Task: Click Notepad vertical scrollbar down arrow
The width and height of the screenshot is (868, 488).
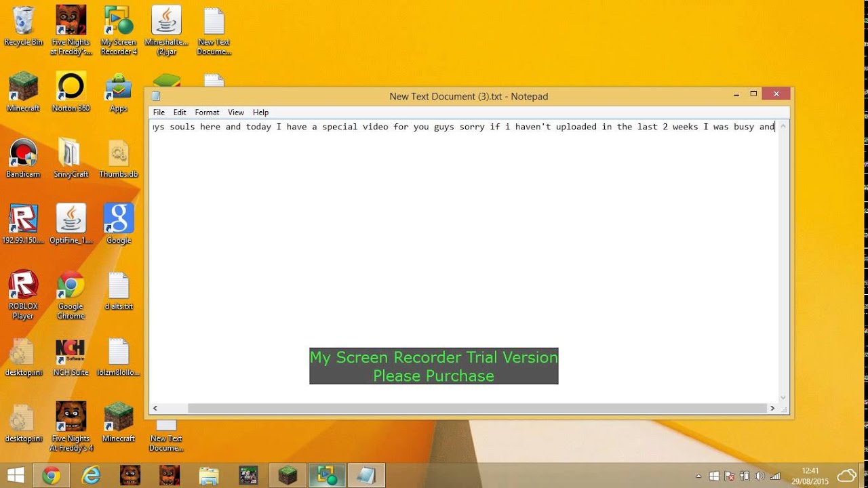Action: tap(783, 398)
